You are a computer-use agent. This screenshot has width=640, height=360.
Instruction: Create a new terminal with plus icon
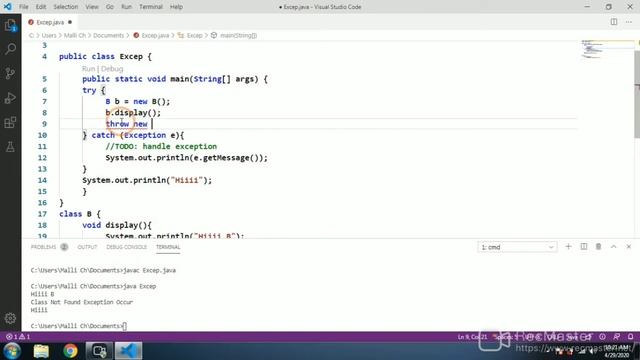pos(568,247)
